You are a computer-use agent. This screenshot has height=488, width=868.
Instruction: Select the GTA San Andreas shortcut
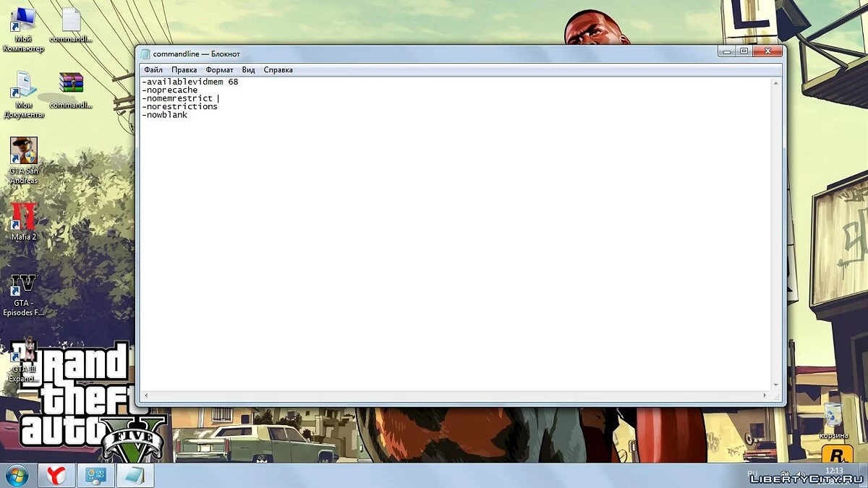(24, 160)
